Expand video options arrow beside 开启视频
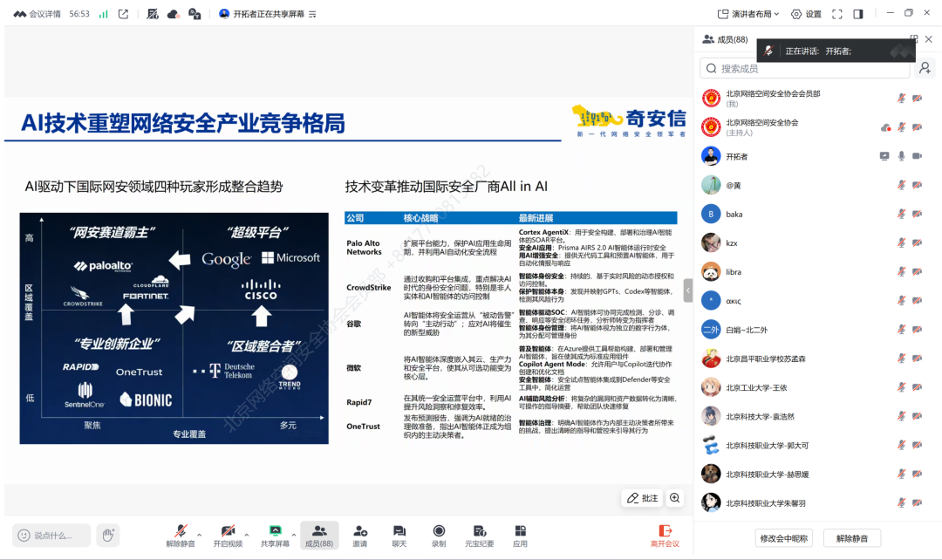 click(x=247, y=535)
